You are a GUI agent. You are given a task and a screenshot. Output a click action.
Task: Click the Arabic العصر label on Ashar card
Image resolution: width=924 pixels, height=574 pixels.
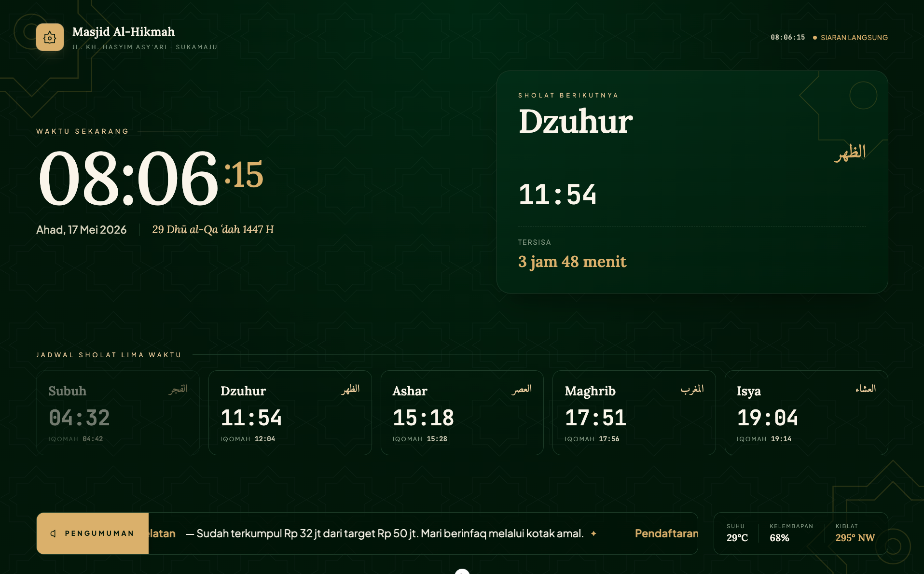[x=522, y=389]
